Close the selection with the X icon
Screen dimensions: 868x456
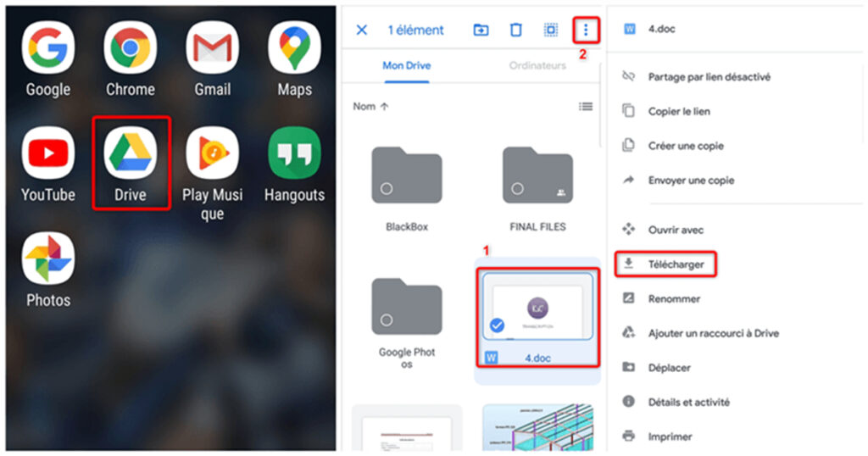pos(361,30)
